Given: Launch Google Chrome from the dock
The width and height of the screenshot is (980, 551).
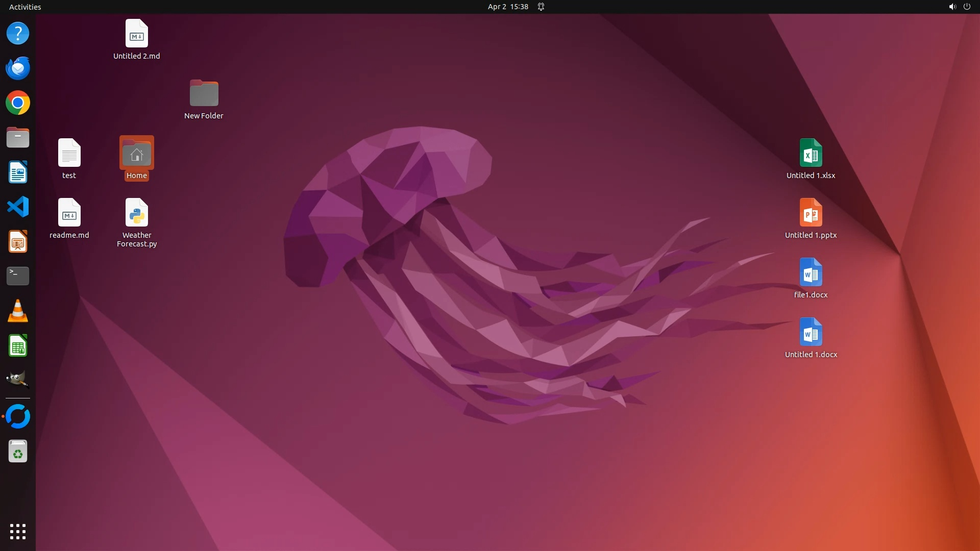Looking at the screenshot, I should pos(18,103).
